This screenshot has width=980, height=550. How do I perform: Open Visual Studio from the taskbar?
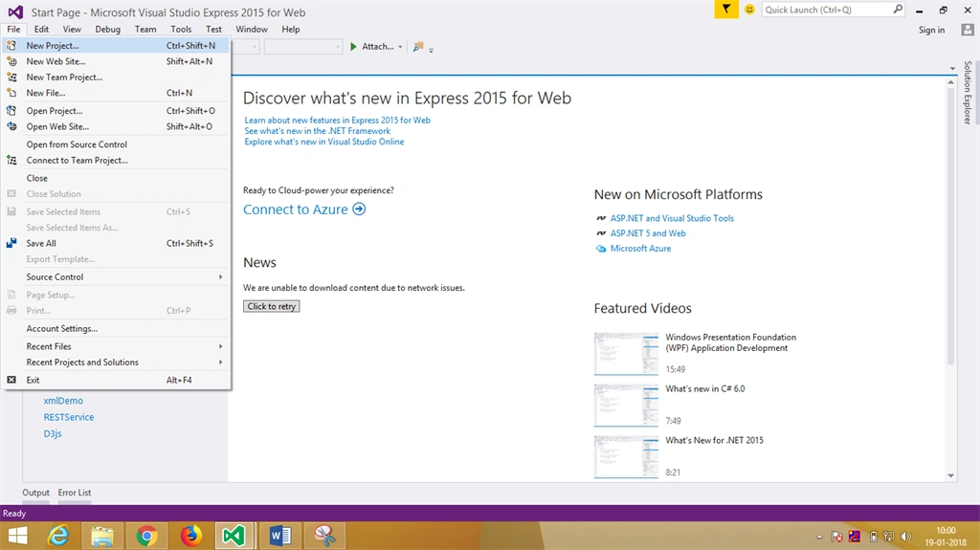234,536
